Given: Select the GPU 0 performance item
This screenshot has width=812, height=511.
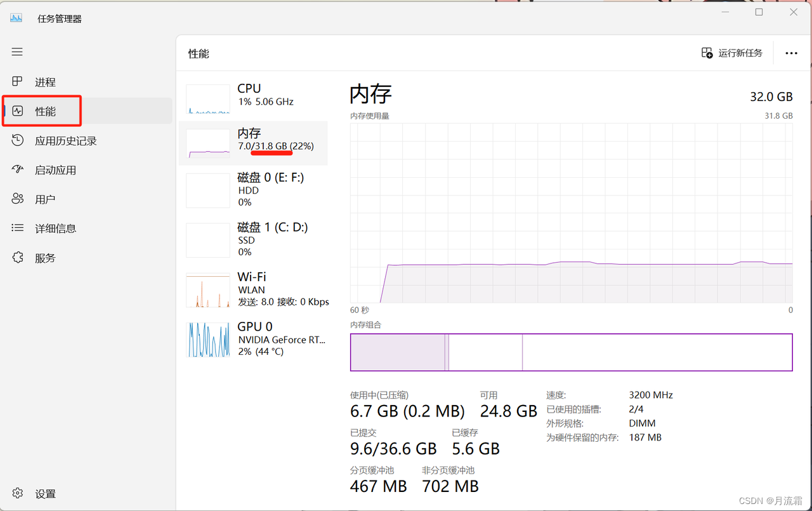Looking at the screenshot, I should [254, 338].
